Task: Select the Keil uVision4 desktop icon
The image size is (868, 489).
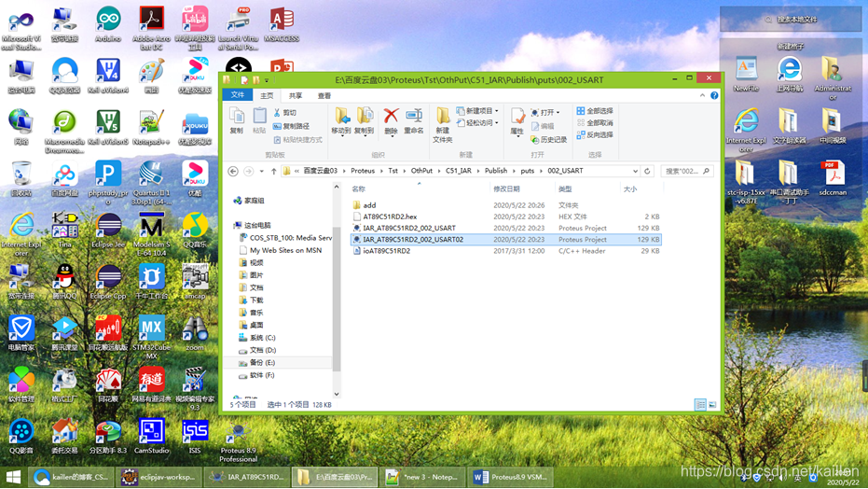Action: pos(108,76)
